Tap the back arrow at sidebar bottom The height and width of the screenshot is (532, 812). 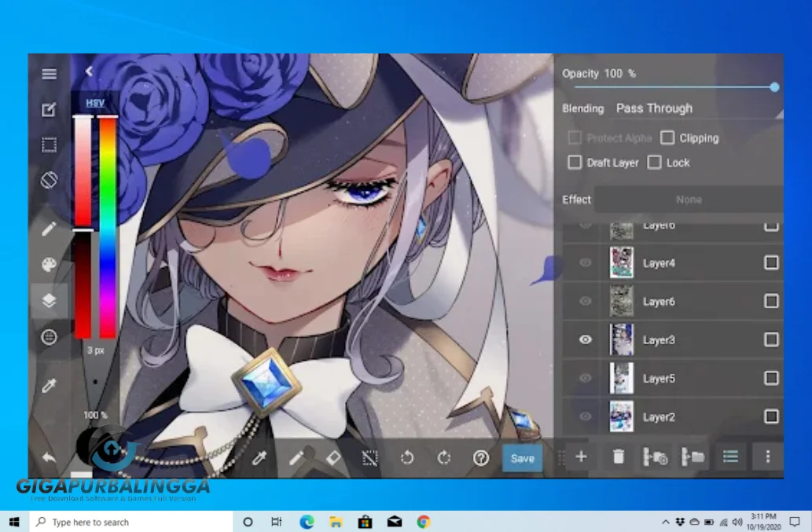point(50,457)
